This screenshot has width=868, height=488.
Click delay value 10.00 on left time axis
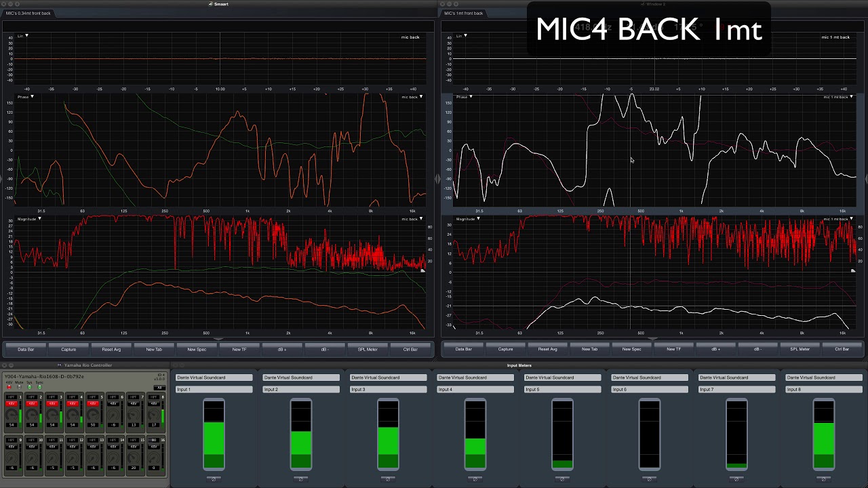click(220, 89)
